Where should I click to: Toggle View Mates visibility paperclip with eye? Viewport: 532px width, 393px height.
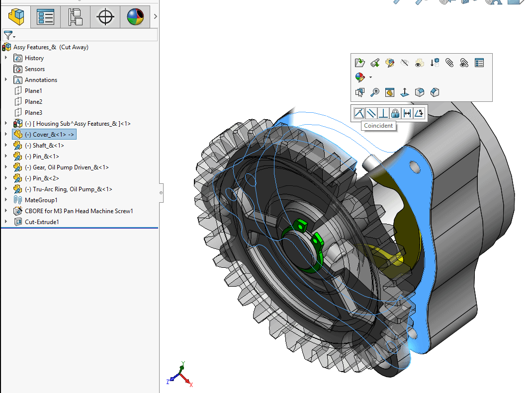pyautogui.click(x=464, y=63)
